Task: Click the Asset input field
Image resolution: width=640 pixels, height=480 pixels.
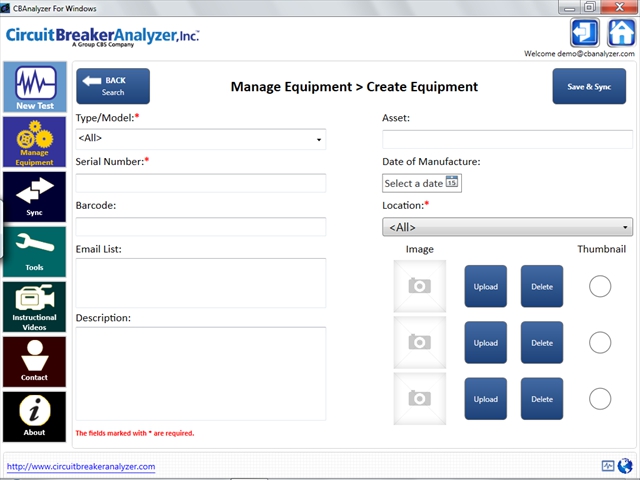Action: click(507, 139)
